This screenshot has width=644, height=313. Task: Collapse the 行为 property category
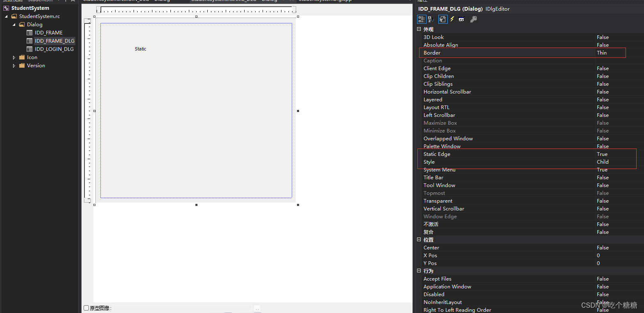click(419, 271)
